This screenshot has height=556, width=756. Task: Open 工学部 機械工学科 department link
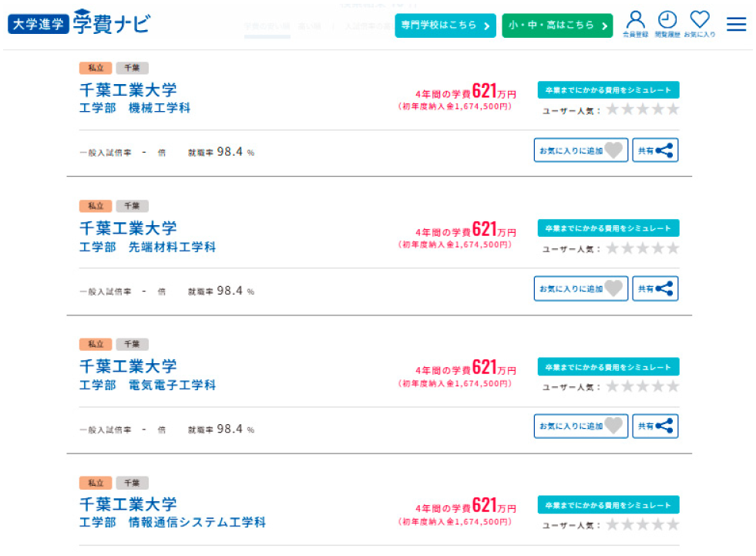(x=135, y=108)
